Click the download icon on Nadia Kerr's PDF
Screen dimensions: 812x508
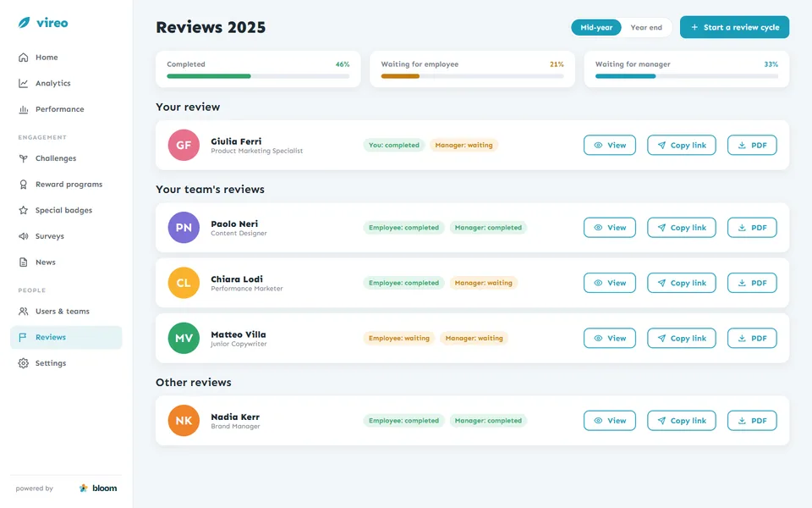pos(742,421)
